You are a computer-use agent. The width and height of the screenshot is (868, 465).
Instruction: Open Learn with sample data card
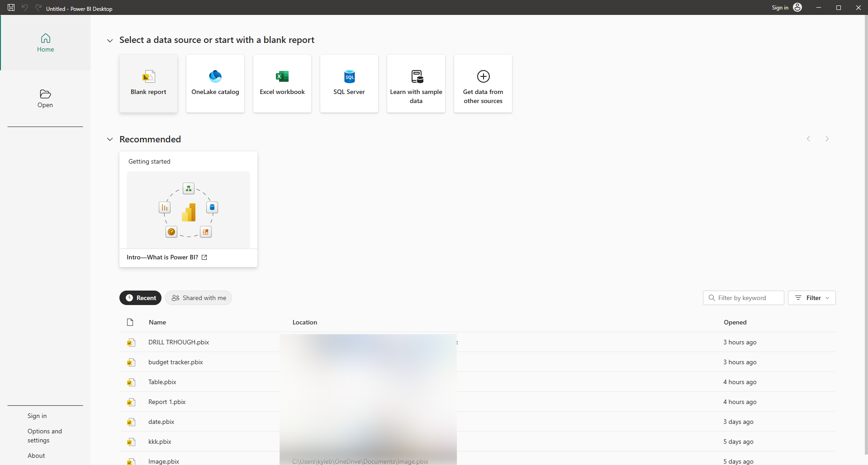point(416,84)
